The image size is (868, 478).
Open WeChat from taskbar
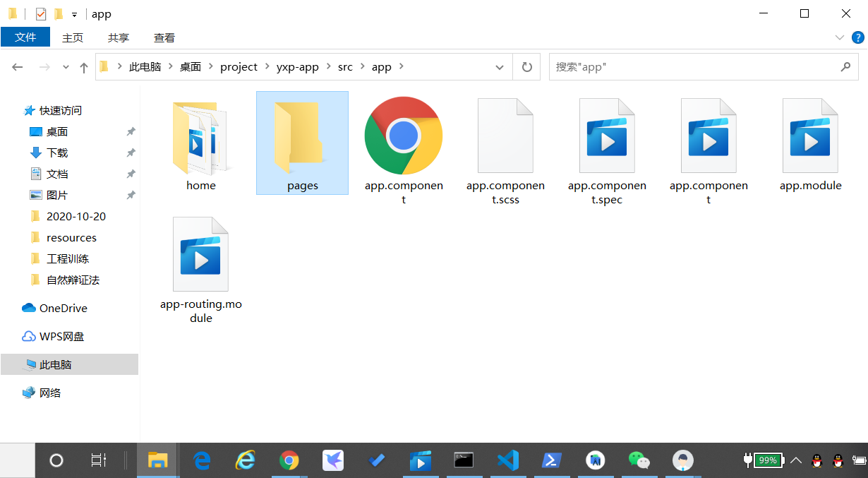[x=639, y=460]
